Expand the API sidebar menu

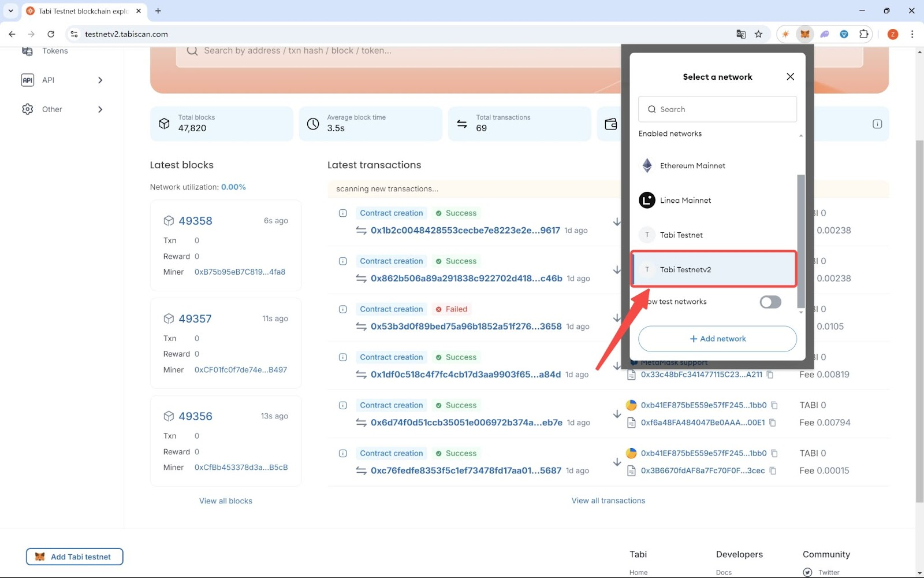(100, 80)
